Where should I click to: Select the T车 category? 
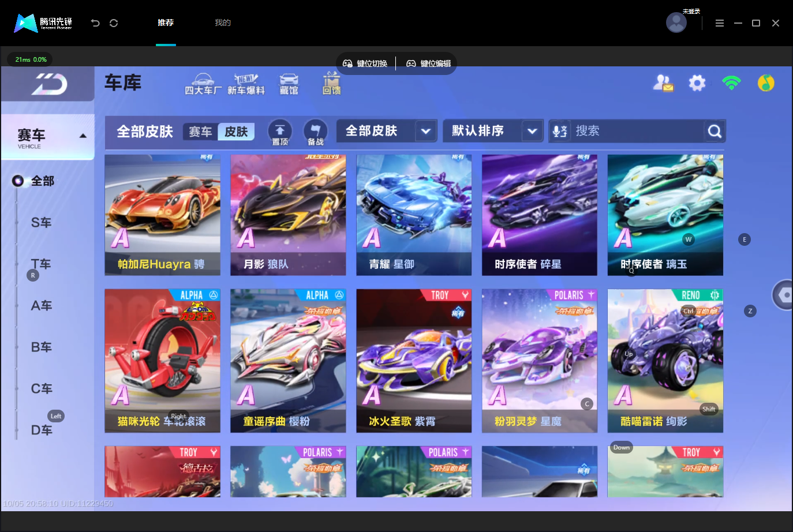tap(41, 264)
